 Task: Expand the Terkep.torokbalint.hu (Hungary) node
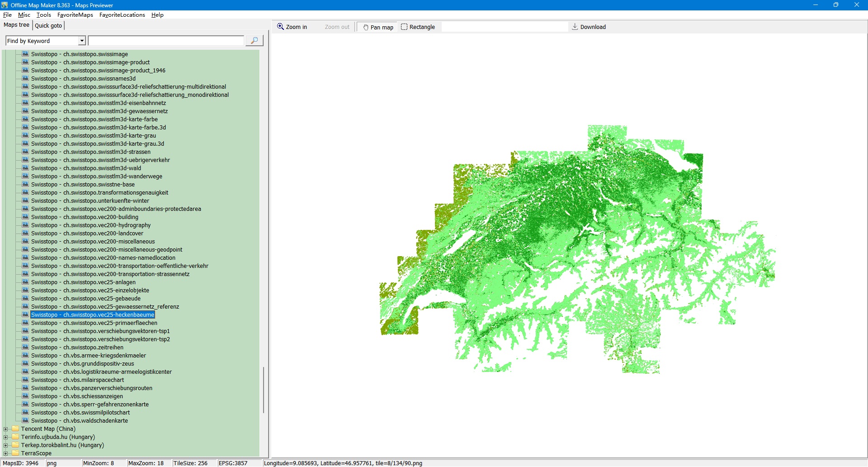(6, 445)
